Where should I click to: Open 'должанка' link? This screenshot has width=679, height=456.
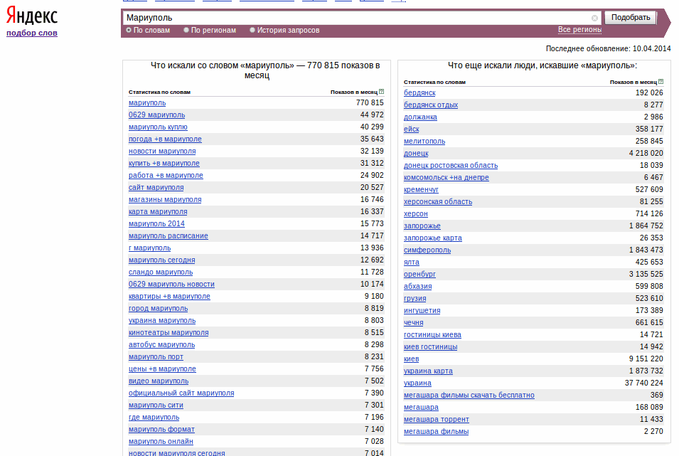click(x=420, y=117)
